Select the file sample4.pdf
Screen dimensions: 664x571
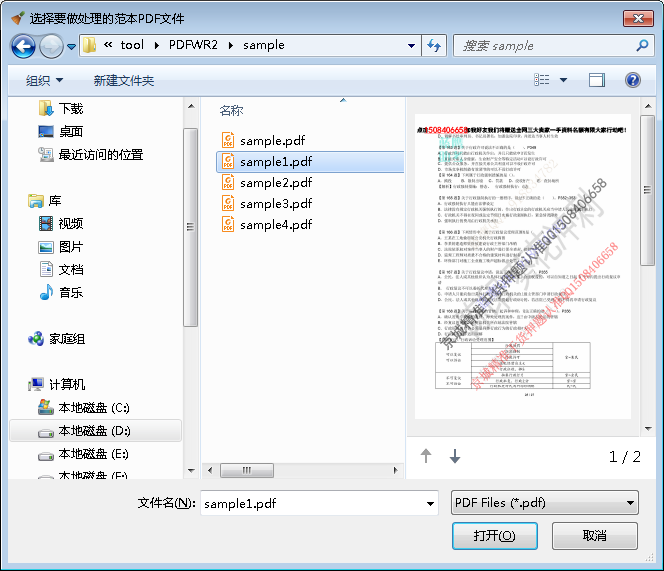[x=267, y=225]
